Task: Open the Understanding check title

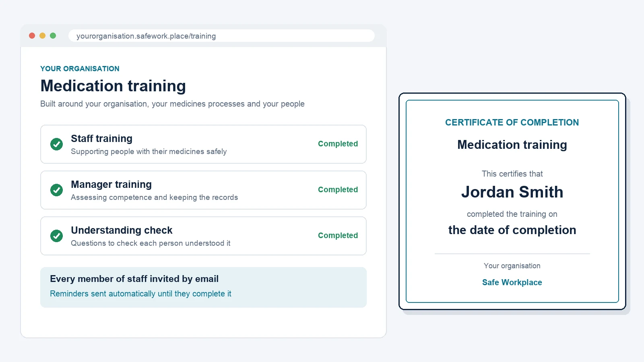Action: click(122, 230)
